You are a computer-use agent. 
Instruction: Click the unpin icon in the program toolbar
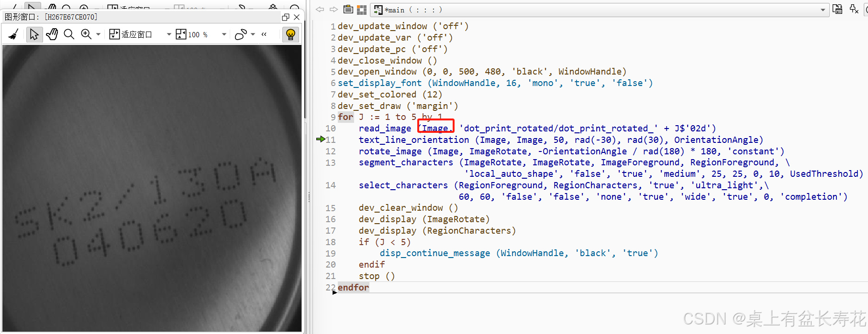[854, 9]
